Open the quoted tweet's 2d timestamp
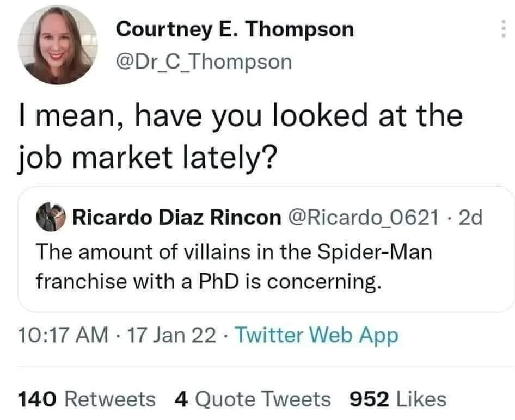Image resolution: width=515 pixels, height=420 pixels. pyautogui.click(x=471, y=218)
